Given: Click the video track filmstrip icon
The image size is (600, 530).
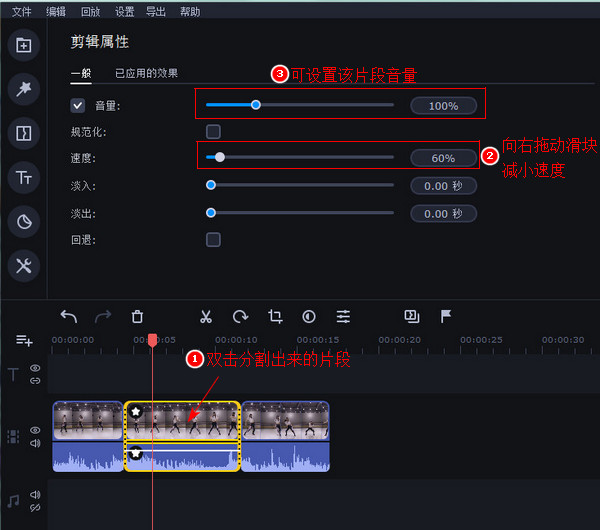Looking at the screenshot, I should (13, 437).
